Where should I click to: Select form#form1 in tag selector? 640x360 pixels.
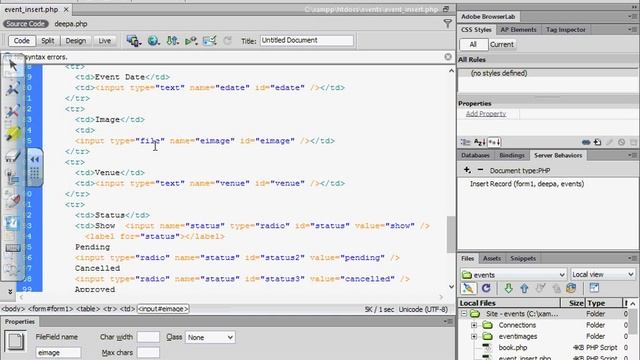point(50,309)
